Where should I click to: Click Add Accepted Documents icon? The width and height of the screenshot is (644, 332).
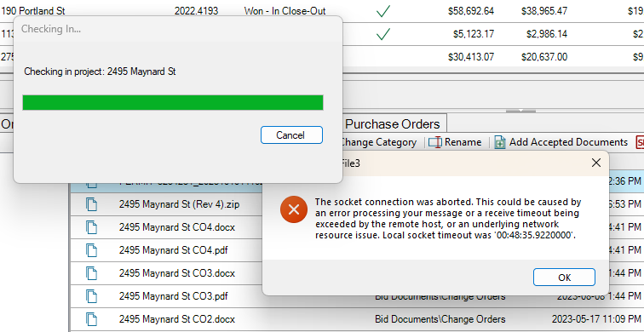pos(500,142)
